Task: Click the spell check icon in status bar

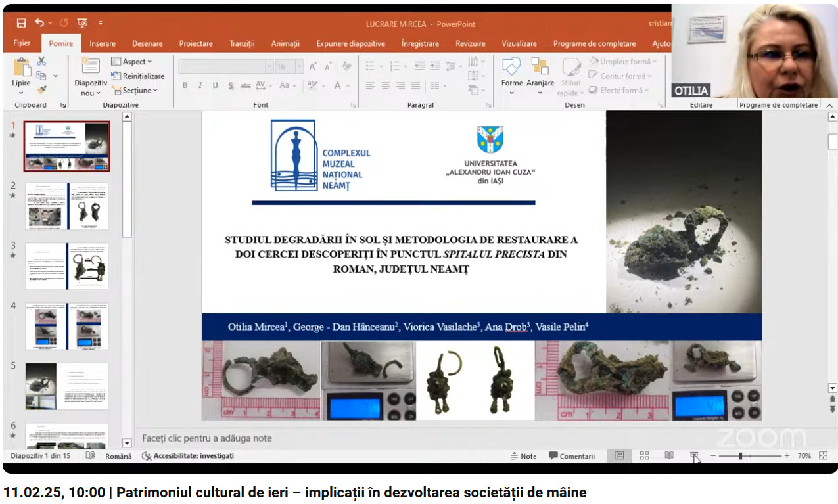Action: (x=90, y=455)
